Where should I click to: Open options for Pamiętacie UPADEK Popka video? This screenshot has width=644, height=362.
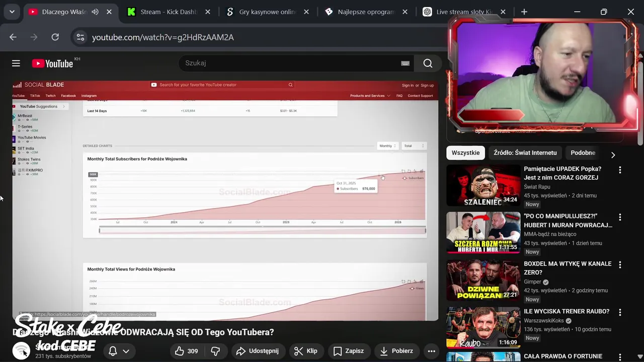pos(620,170)
